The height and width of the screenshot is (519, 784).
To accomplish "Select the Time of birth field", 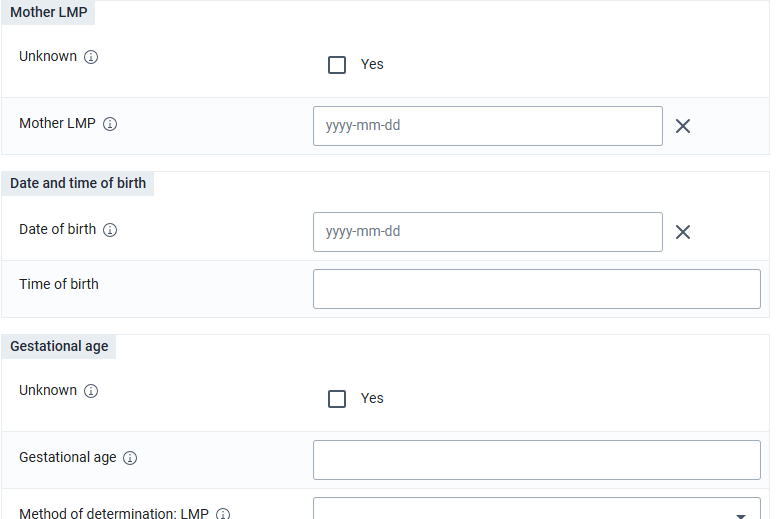I will pyautogui.click(x=536, y=289).
